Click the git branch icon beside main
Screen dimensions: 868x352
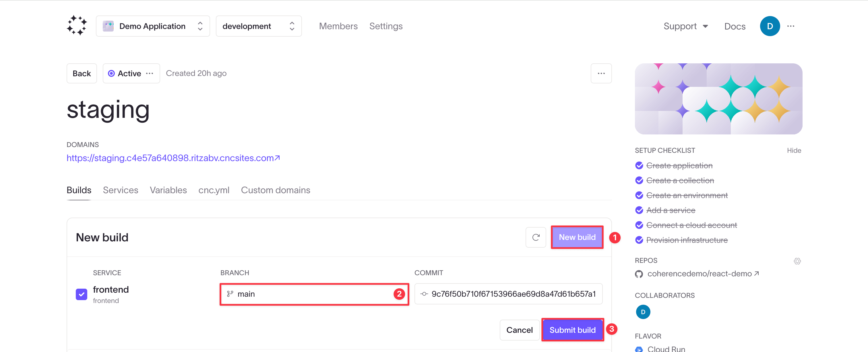230,294
